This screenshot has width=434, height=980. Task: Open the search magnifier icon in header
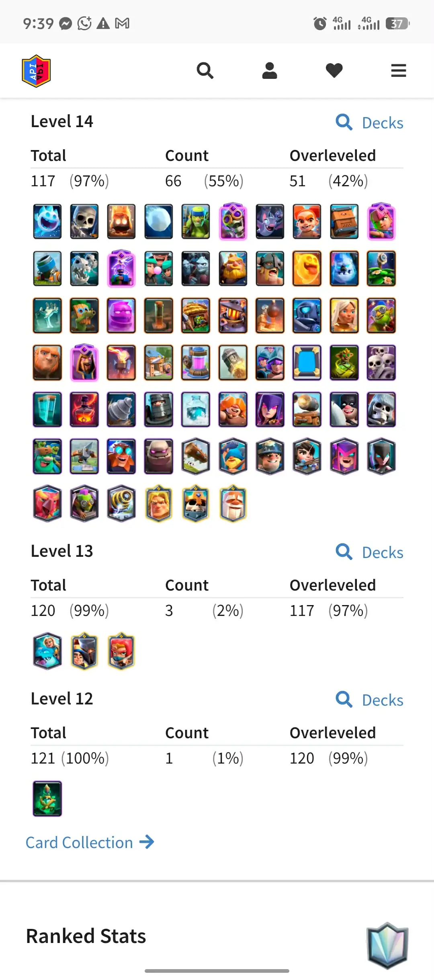(205, 71)
